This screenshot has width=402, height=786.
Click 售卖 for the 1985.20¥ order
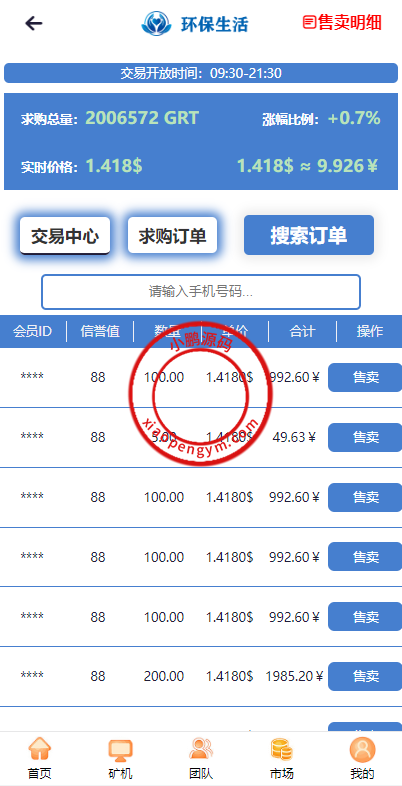365,676
